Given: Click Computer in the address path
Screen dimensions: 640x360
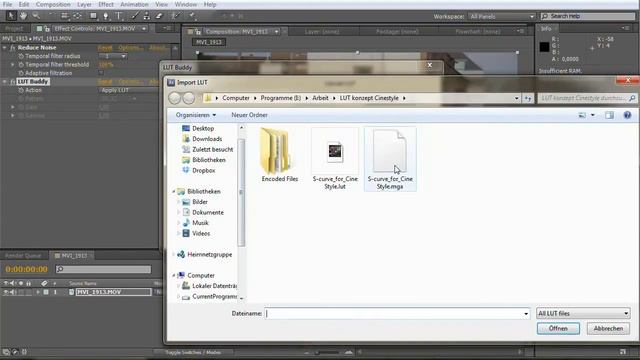Looking at the screenshot, I should coord(236,98).
